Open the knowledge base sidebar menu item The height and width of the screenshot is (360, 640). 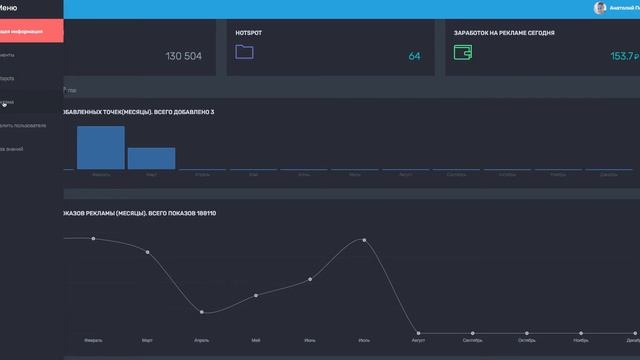point(11,149)
